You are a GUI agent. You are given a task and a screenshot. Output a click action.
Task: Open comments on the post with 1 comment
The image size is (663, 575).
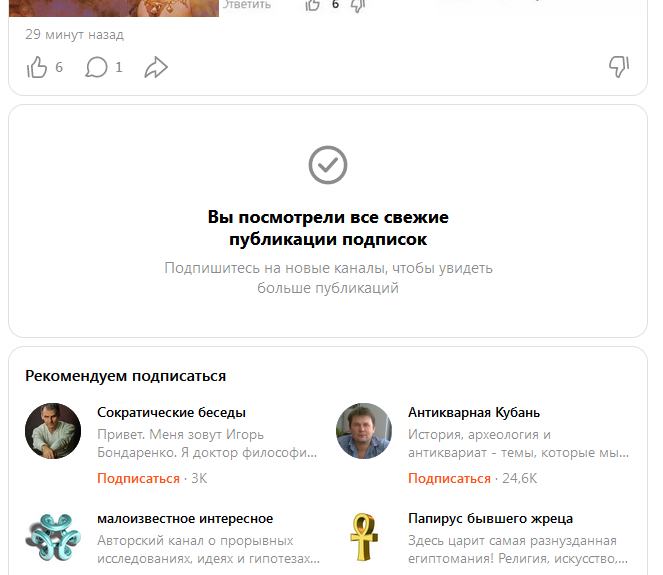pyautogui.click(x=96, y=67)
